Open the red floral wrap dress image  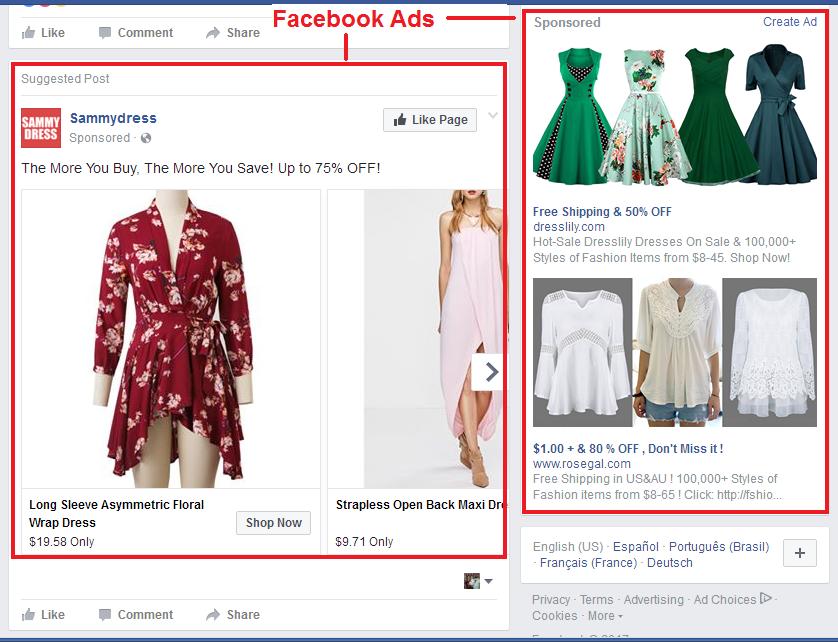[x=171, y=338]
